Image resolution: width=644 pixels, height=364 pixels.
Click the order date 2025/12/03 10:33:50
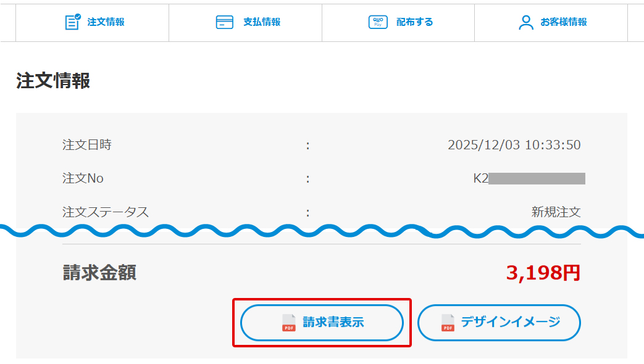click(x=514, y=145)
